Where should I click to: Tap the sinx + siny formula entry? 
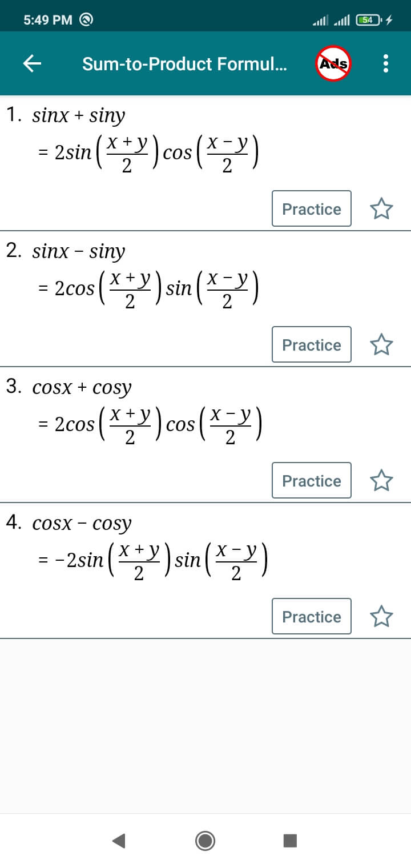79,116
